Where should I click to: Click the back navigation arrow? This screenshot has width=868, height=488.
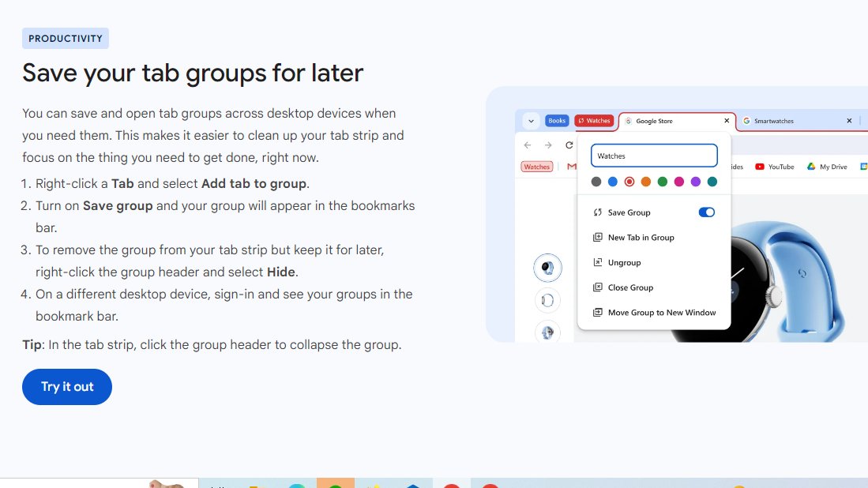[527, 145]
